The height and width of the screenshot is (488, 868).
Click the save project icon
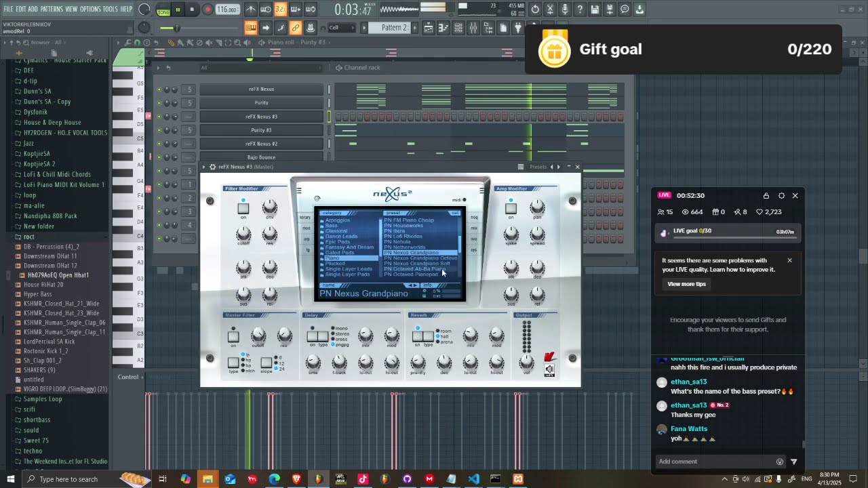595,9
